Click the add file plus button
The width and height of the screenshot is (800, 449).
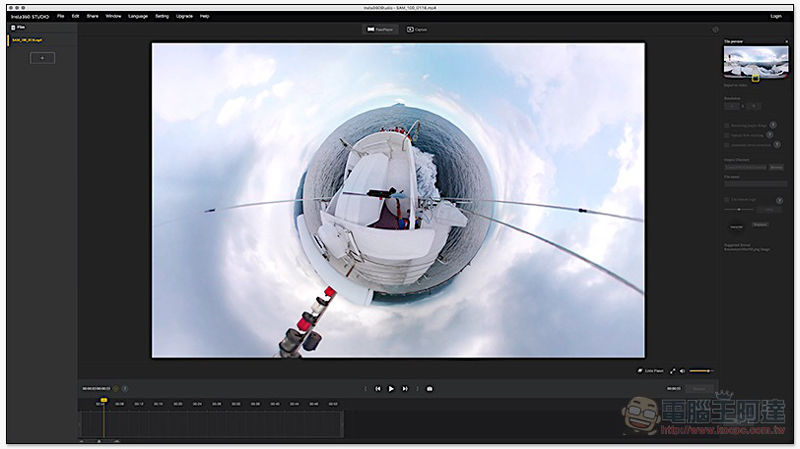[x=42, y=58]
